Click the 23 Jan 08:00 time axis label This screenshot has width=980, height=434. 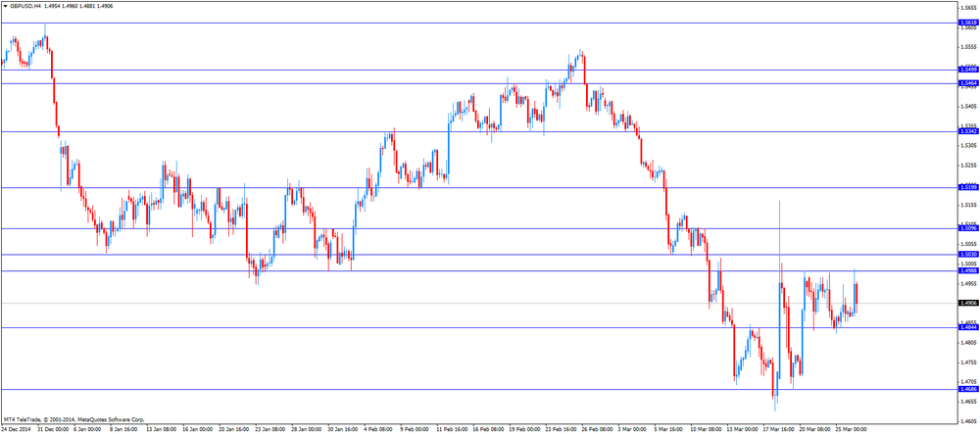(270, 430)
